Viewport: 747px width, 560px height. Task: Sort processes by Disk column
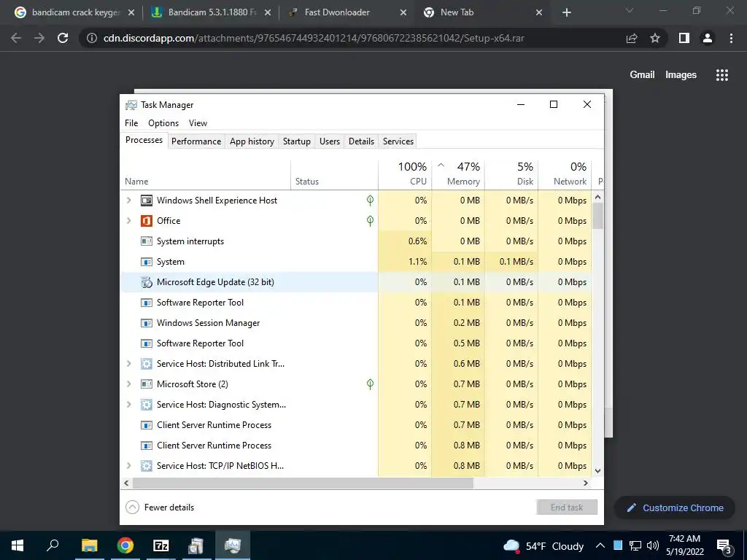[x=511, y=174]
